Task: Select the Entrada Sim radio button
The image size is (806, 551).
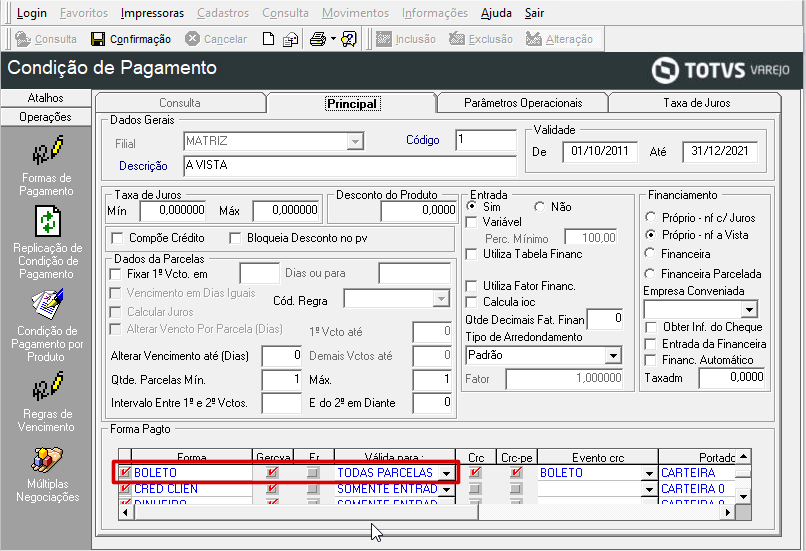Action: (x=471, y=206)
